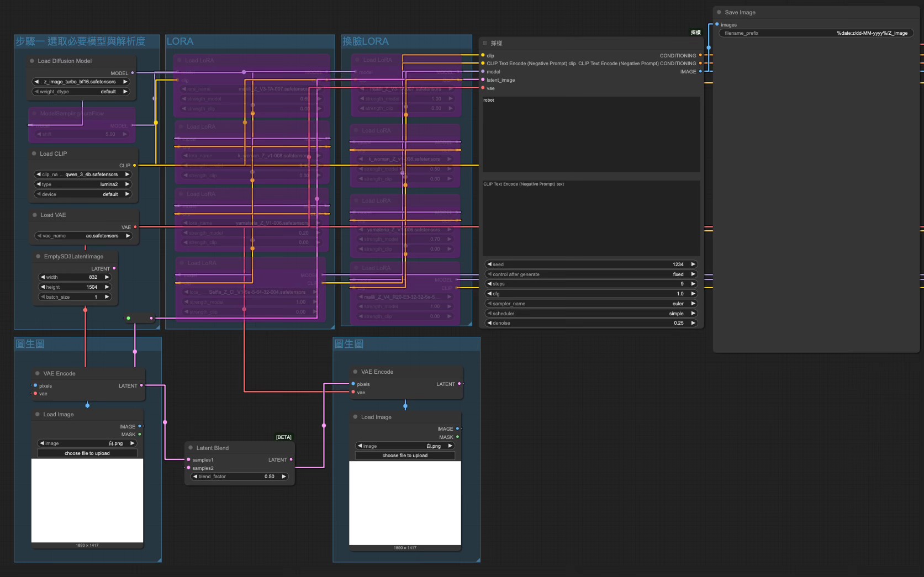This screenshot has width=924, height=577.
Task: Collapse the Load CLIP node using its title dot
Action: tap(34, 154)
